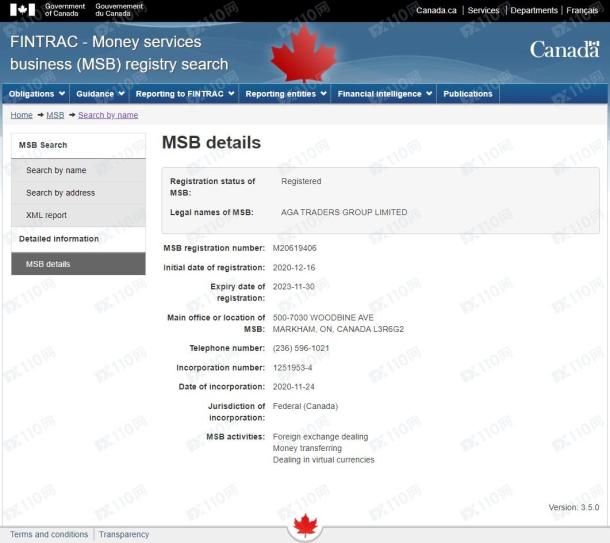Click Federal (Canada) jurisdiction value

pos(305,406)
